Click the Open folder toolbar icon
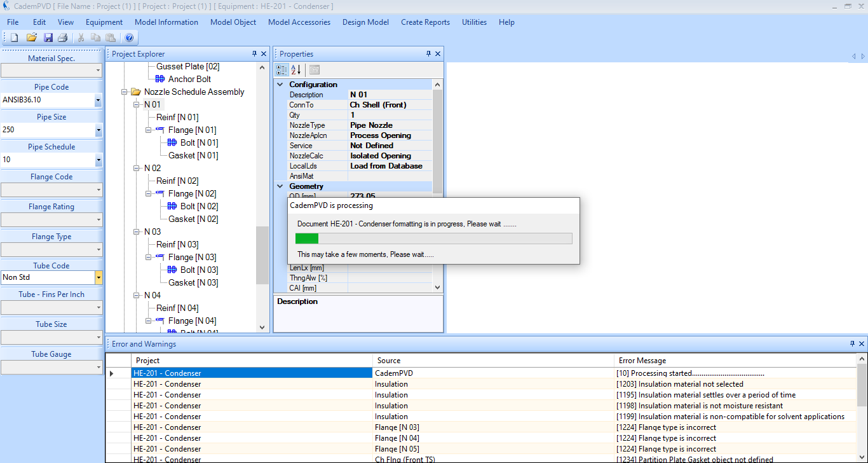 tap(31, 38)
